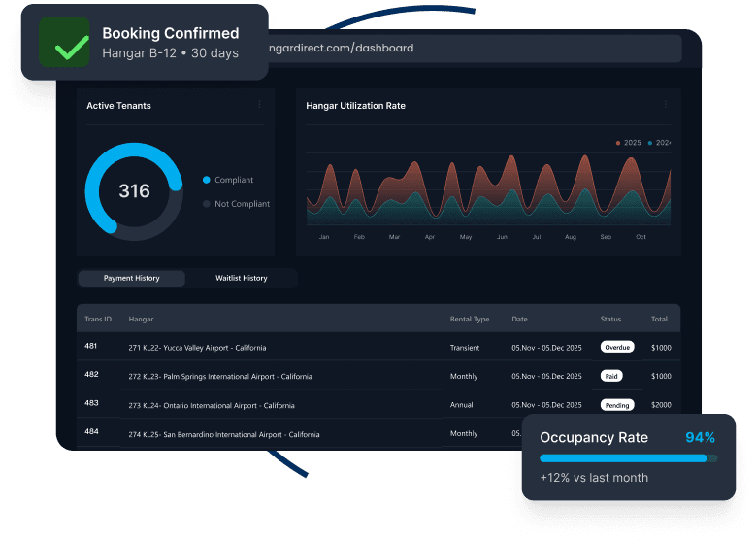Select the San Bernardino International Airport row
The height and width of the screenshot is (541, 756).
[299, 433]
